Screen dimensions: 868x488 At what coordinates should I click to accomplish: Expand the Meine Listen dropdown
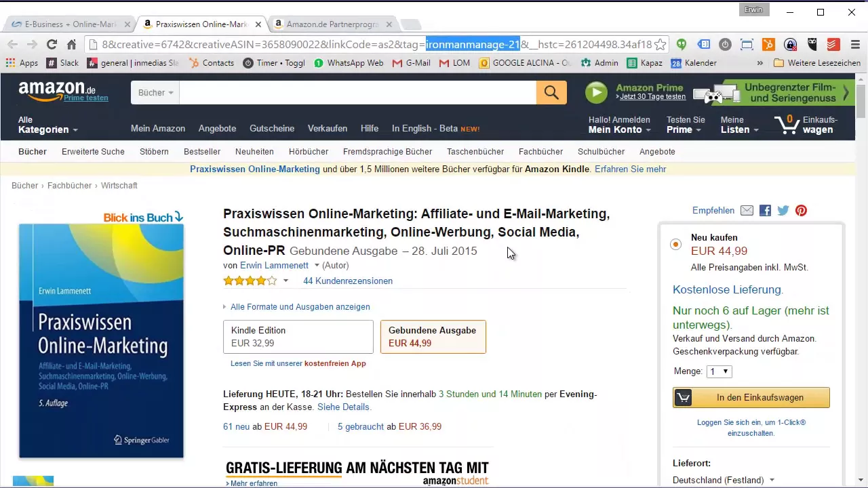(739, 125)
